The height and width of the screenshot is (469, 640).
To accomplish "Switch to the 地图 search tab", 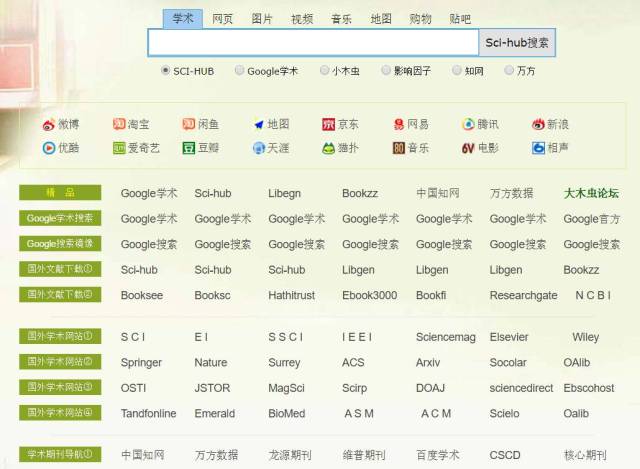I will [381, 19].
